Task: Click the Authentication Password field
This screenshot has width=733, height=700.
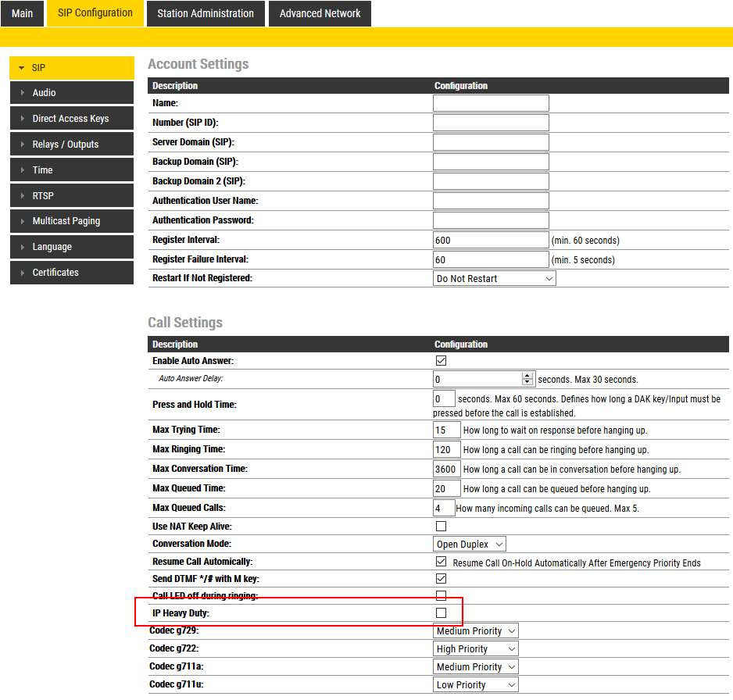Action: pyautogui.click(x=491, y=220)
